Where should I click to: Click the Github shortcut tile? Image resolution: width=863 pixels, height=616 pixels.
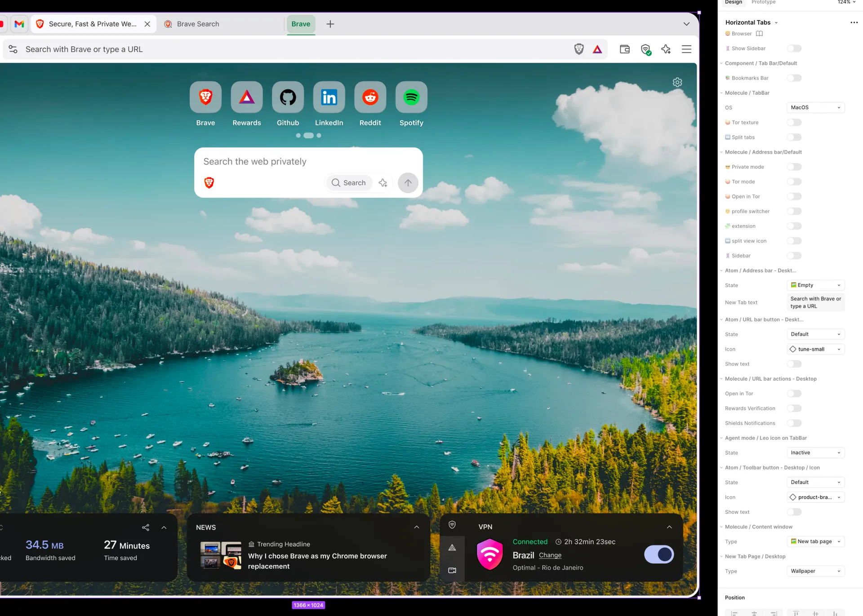pyautogui.click(x=288, y=97)
